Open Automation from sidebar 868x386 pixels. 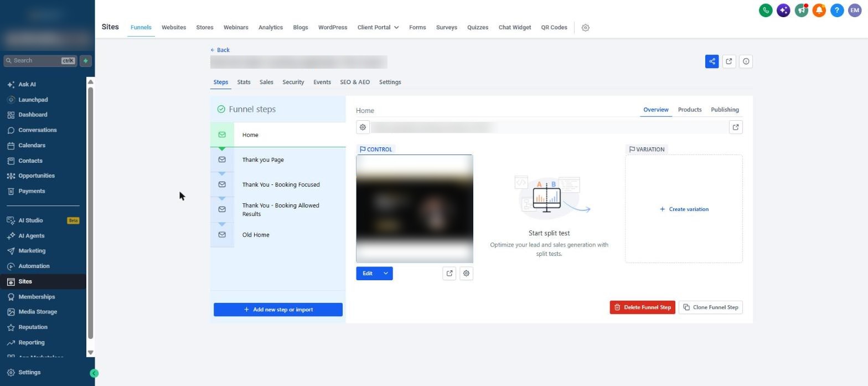tap(34, 266)
